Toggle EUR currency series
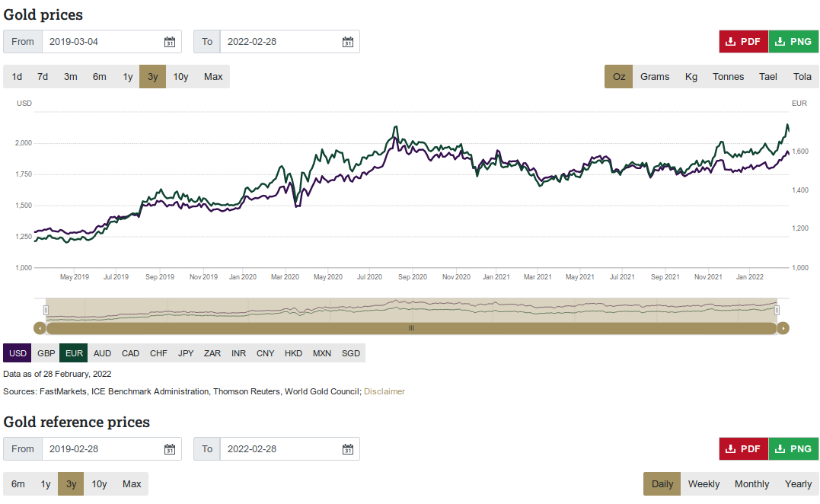The height and width of the screenshot is (504, 820). click(x=74, y=353)
